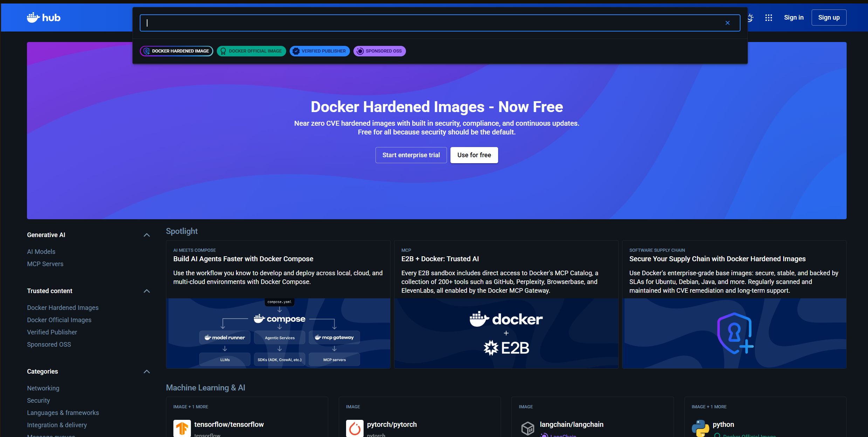Click the Docker Hardened Images - Now Free headline
The height and width of the screenshot is (437, 868).
point(437,107)
